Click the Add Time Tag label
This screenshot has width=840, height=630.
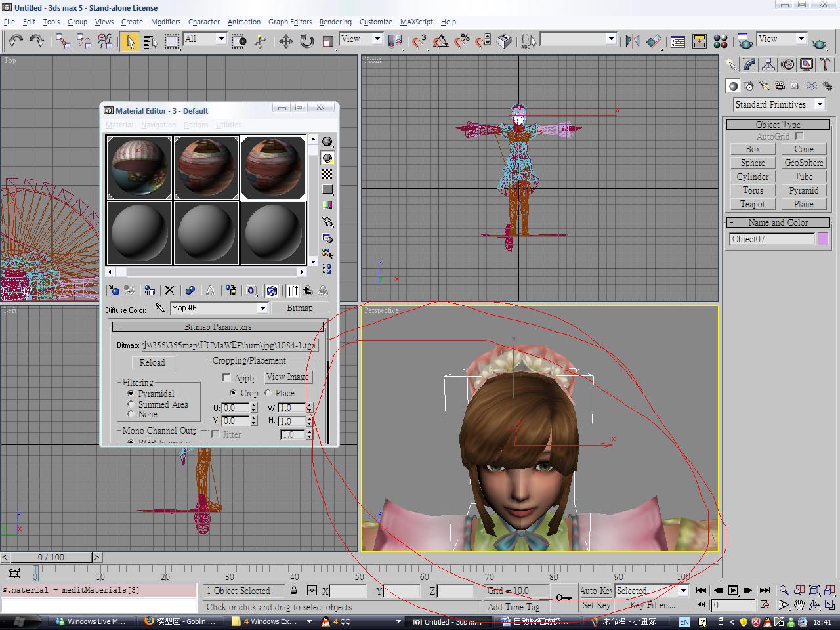(x=513, y=607)
